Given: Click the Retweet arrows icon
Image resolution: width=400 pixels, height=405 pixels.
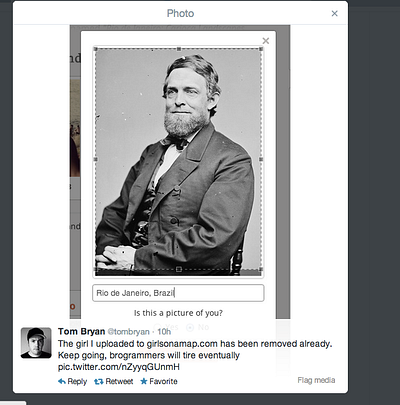Looking at the screenshot, I should (x=99, y=382).
